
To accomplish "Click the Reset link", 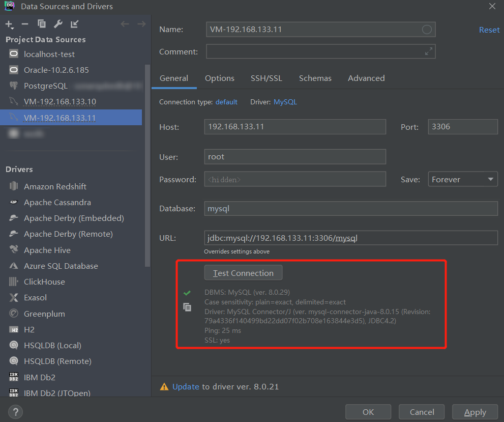I will click(x=489, y=30).
